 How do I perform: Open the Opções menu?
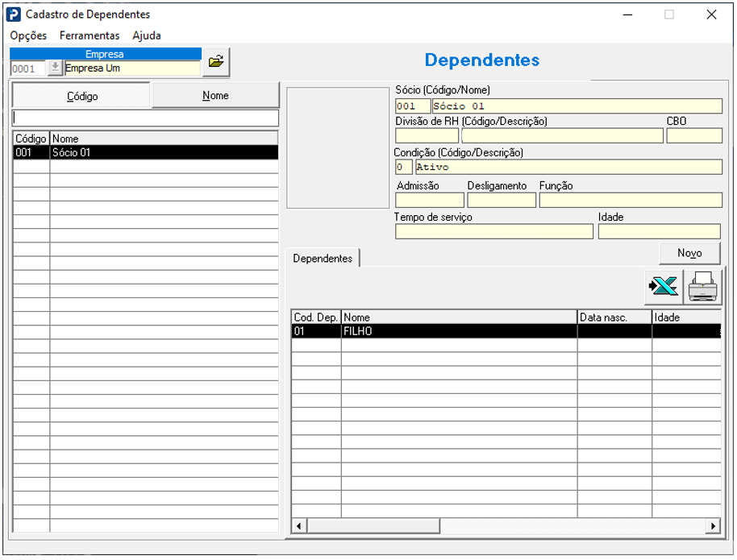pos(28,35)
